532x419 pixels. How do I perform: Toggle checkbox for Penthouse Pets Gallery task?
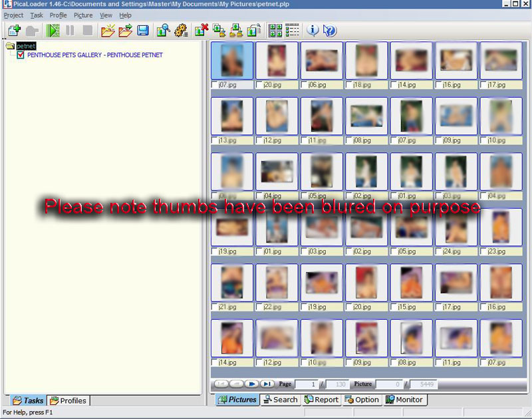tap(21, 55)
